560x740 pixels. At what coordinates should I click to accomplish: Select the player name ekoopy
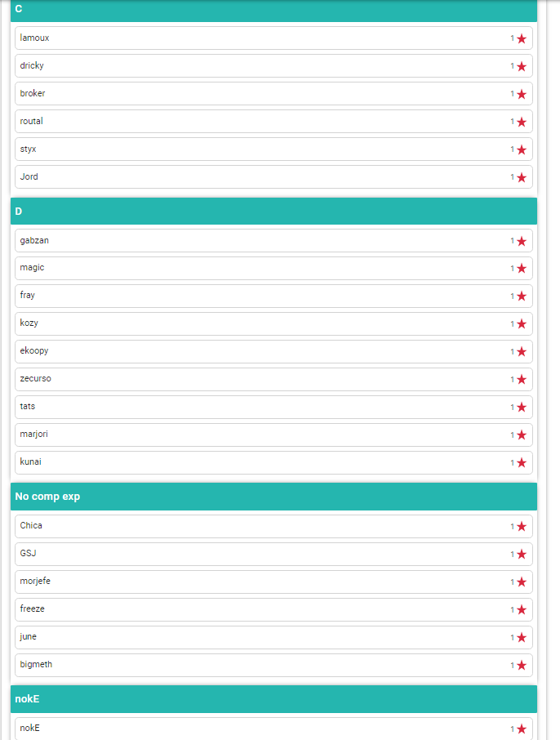pos(34,350)
